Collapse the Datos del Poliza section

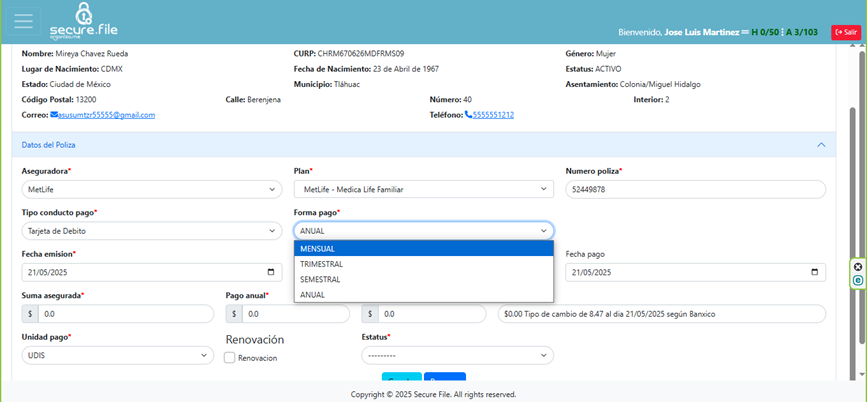tap(821, 145)
